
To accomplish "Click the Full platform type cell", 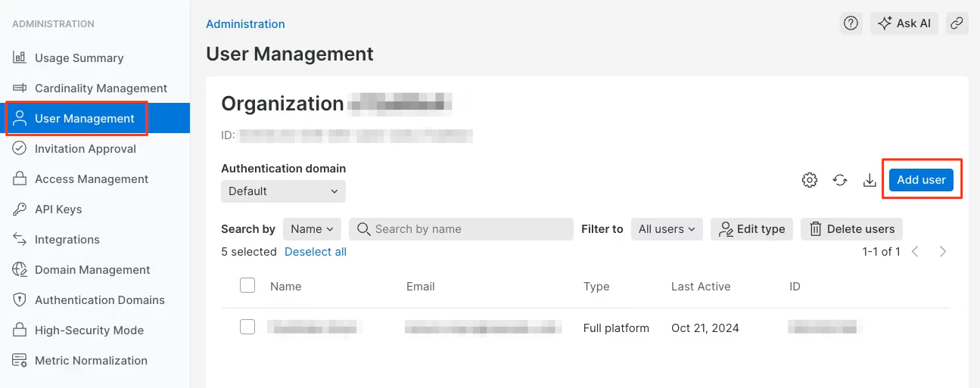I will click(x=616, y=328).
